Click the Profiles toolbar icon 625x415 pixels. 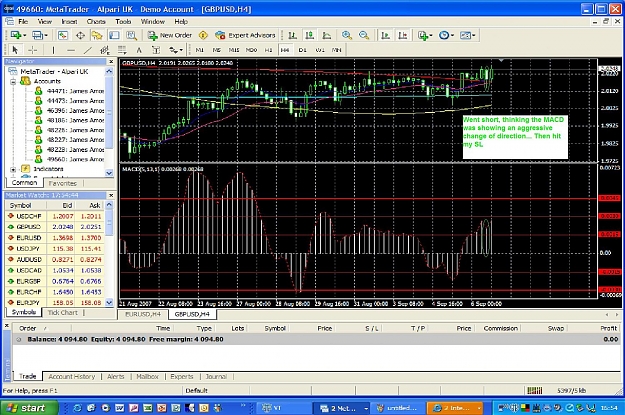click(x=37, y=35)
